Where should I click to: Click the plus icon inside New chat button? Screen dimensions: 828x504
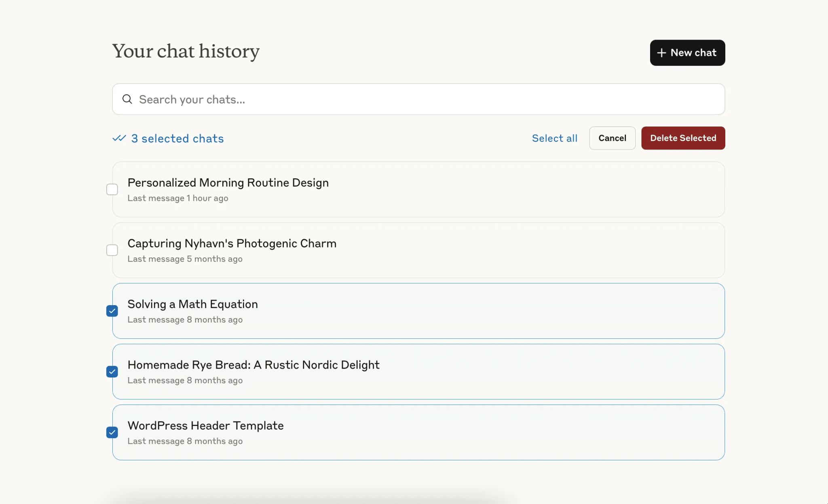click(x=661, y=53)
